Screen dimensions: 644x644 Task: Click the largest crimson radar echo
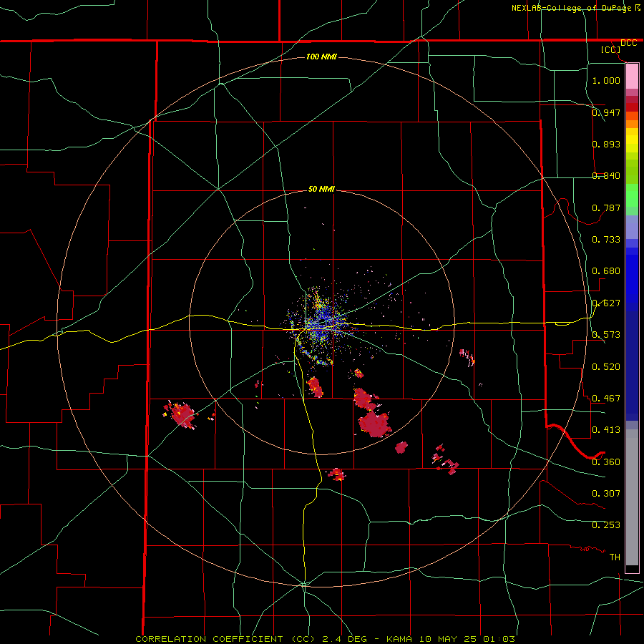click(374, 424)
